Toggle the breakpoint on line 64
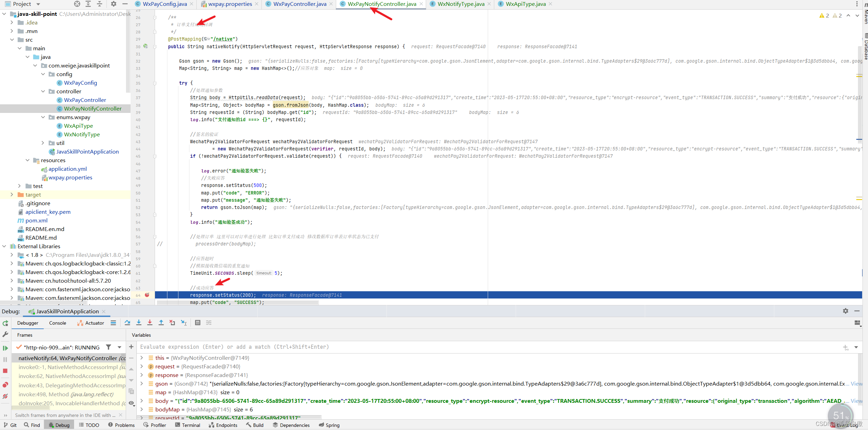The width and height of the screenshot is (868, 430). click(147, 295)
